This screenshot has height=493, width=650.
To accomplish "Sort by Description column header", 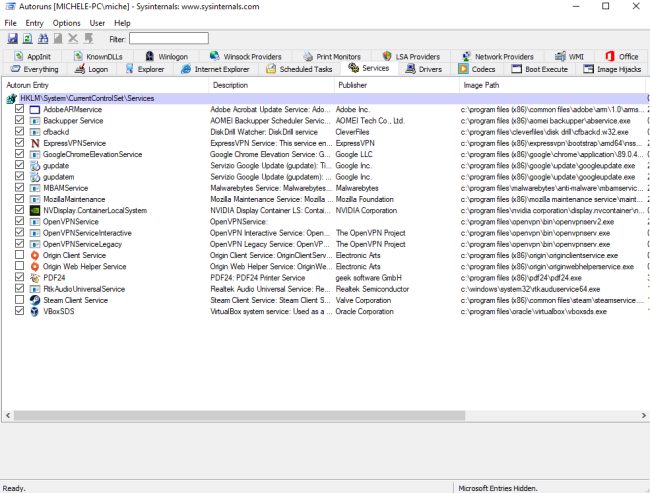I will pos(272,85).
